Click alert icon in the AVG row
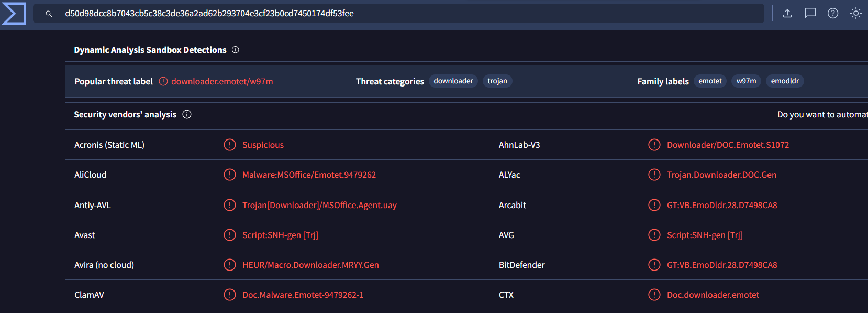Image resolution: width=868 pixels, height=313 pixels. coord(654,235)
